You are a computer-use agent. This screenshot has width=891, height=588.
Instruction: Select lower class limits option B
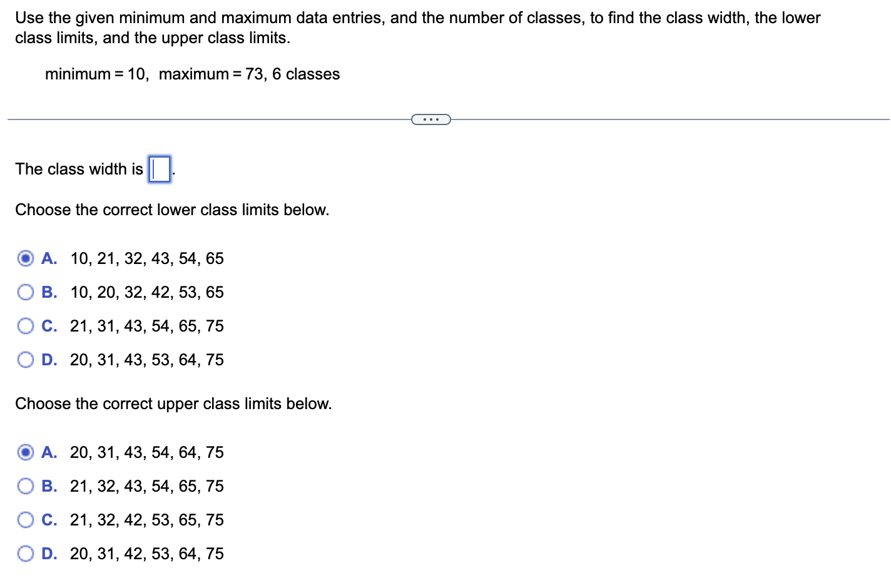coord(26,292)
